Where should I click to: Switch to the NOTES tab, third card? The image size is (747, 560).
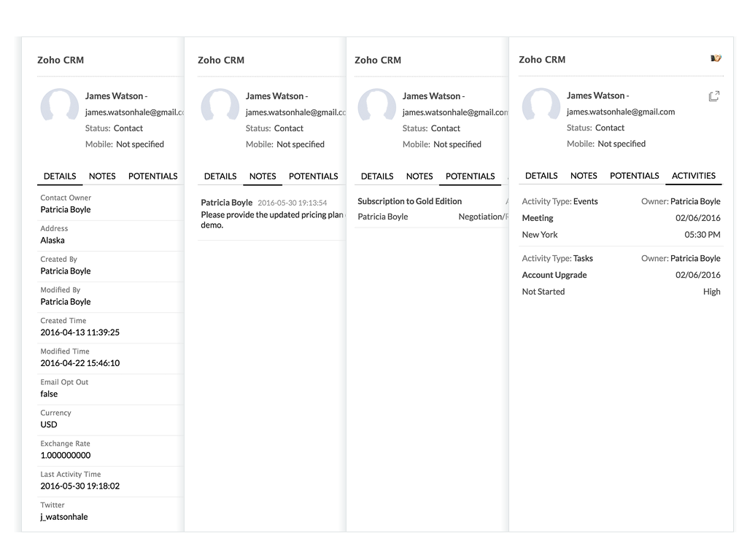[419, 176]
